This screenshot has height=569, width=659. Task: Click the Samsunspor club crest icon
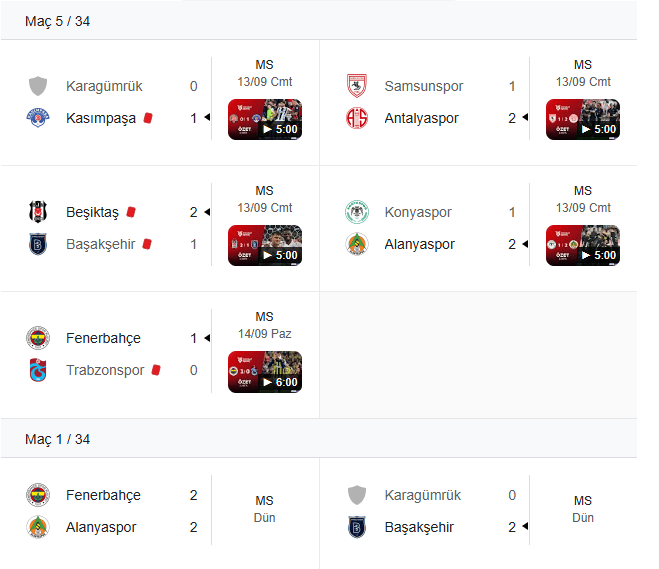click(x=356, y=86)
